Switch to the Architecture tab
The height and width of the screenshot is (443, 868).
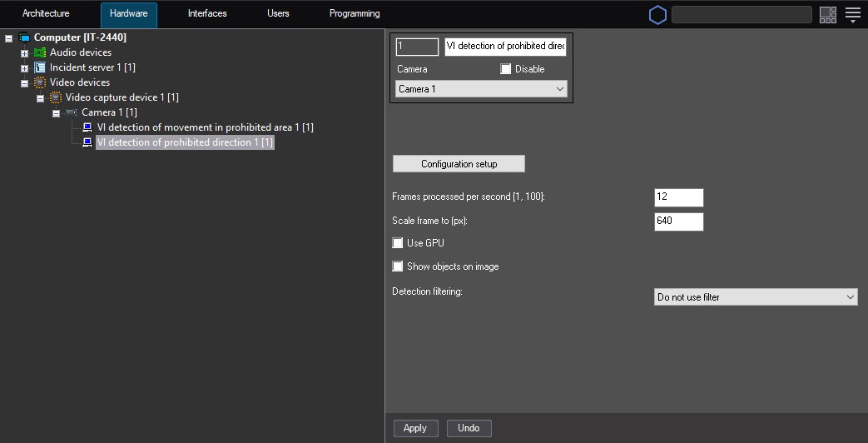pyautogui.click(x=46, y=13)
